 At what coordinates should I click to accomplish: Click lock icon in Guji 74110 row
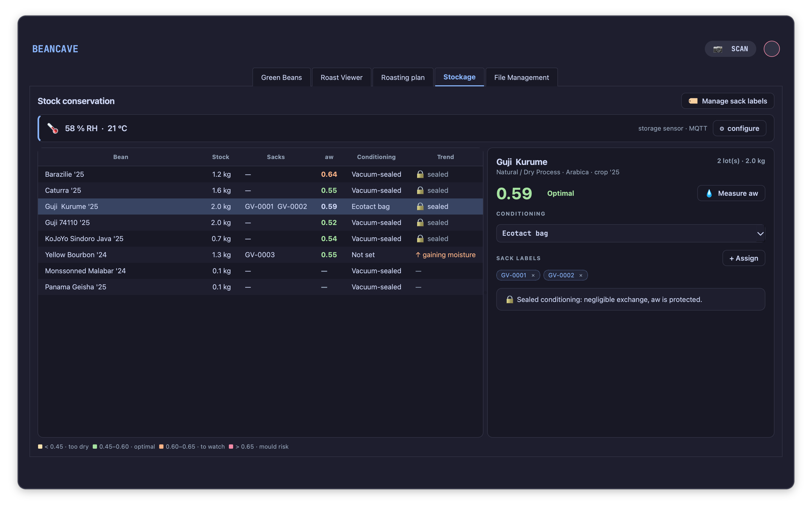pyautogui.click(x=420, y=223)
